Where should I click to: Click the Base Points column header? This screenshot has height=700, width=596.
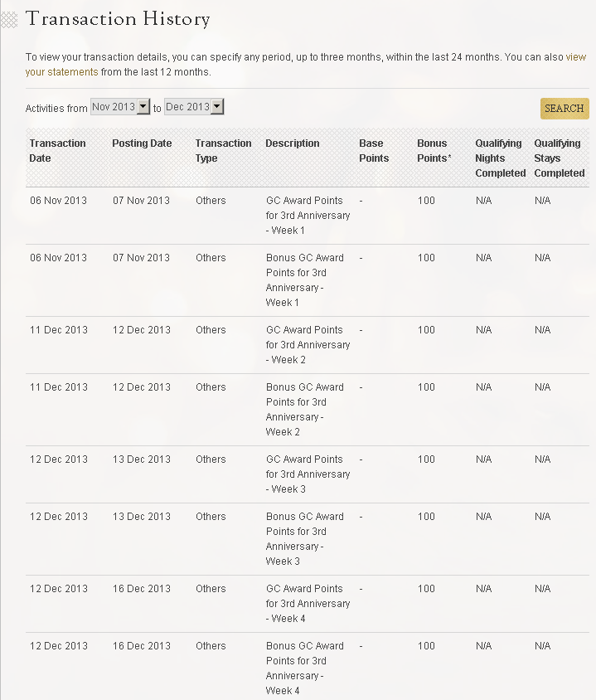[373, 150]
